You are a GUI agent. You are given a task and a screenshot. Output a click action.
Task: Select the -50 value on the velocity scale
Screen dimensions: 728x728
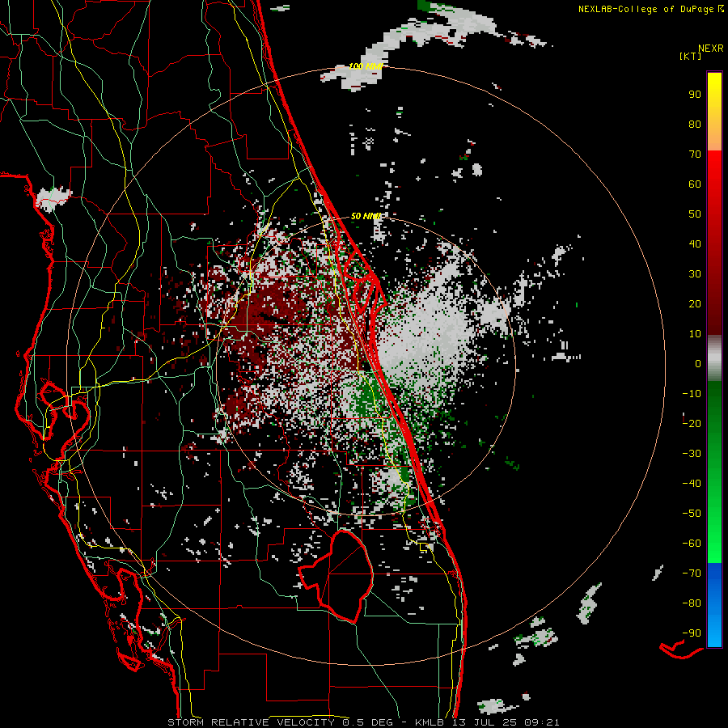tap(692, 514)
